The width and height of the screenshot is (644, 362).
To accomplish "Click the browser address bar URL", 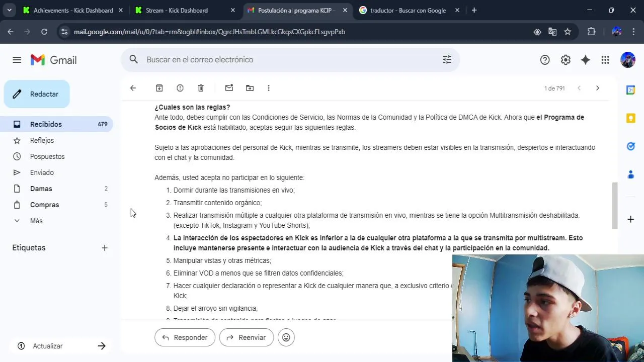I will (209, 32).
